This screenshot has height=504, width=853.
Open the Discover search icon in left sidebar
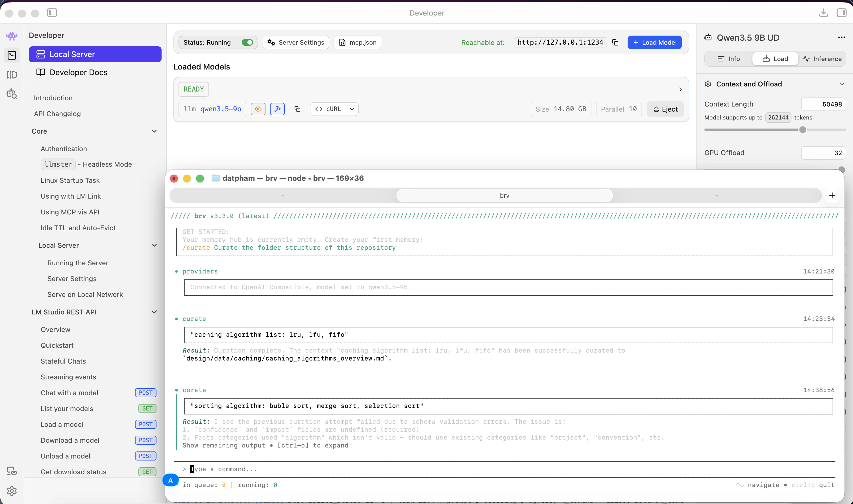(x=12, y=94)
